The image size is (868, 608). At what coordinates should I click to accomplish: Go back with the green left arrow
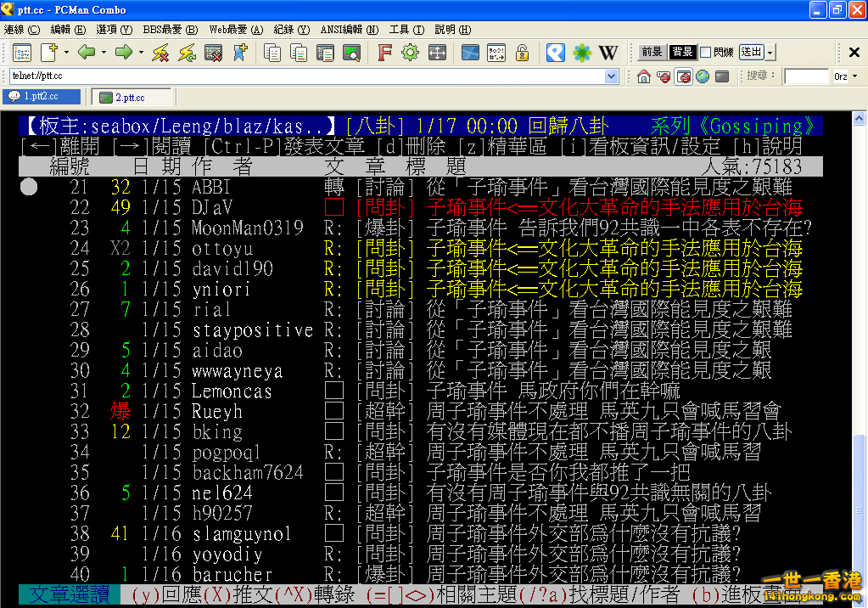(87, 53)
